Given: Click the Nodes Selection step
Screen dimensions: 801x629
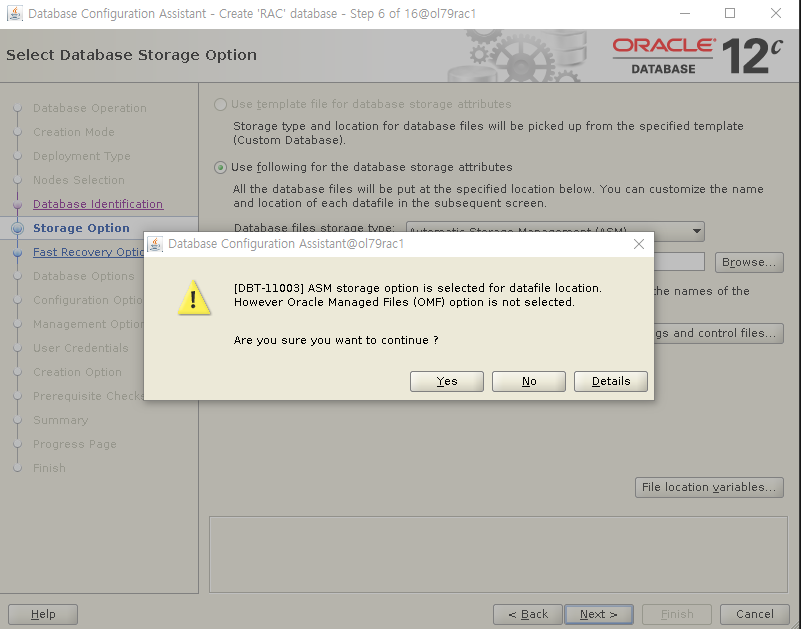Looking at the screenshot, I should pyautogui.click(x=79, y=180).
